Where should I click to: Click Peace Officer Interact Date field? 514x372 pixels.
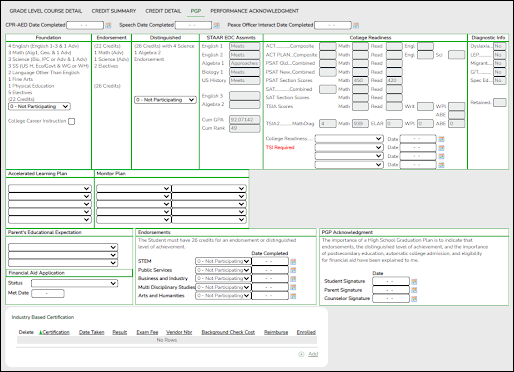[333, 25]
